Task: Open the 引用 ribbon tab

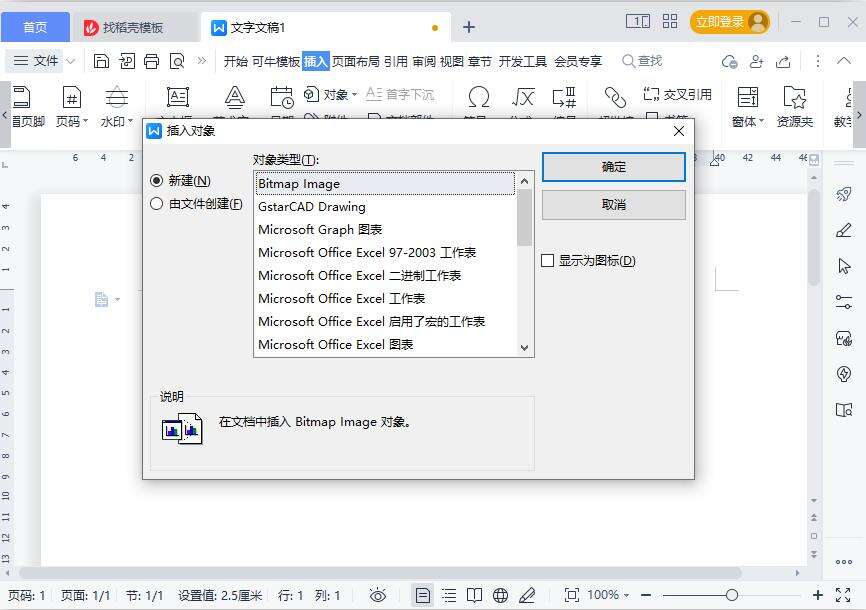Action: (x=396, y=61)
